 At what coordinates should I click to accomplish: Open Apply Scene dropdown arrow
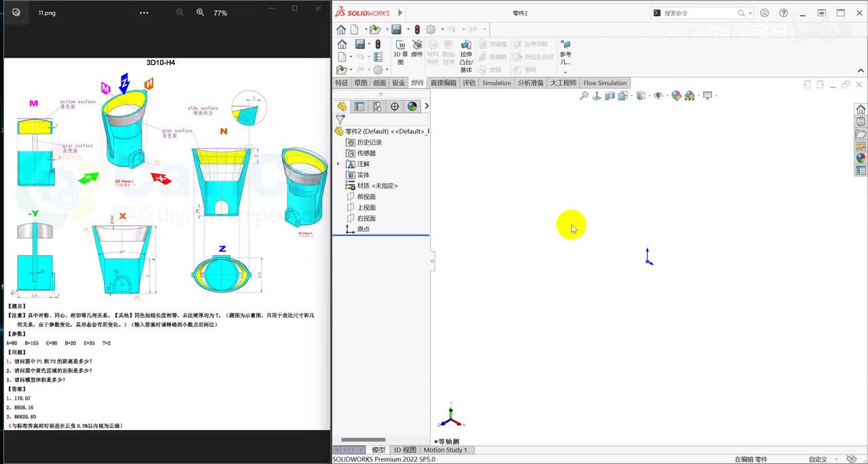pyautogui.click(x=698, y=96)
